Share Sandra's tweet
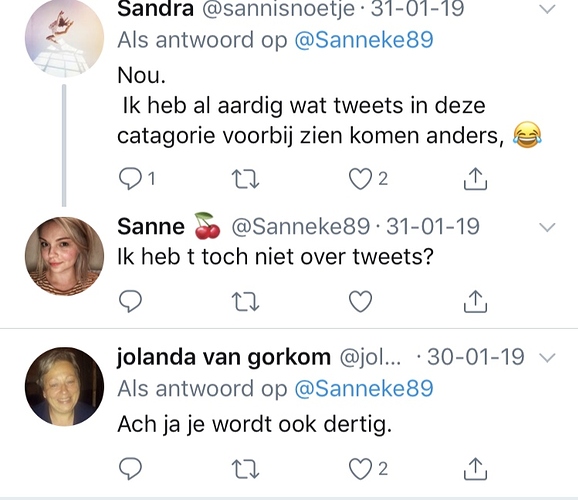Screen dimensions: 578x500 click(475, 179)
